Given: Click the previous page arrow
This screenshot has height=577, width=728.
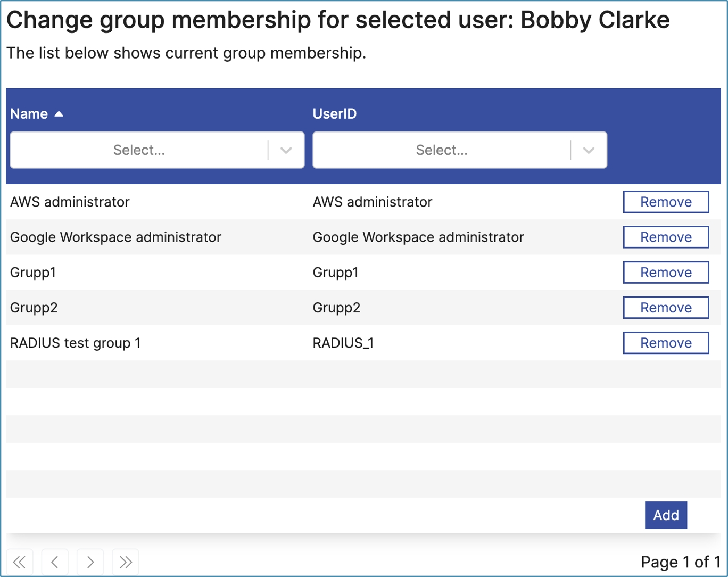Looking at the screenshot, I should [55, 562].
